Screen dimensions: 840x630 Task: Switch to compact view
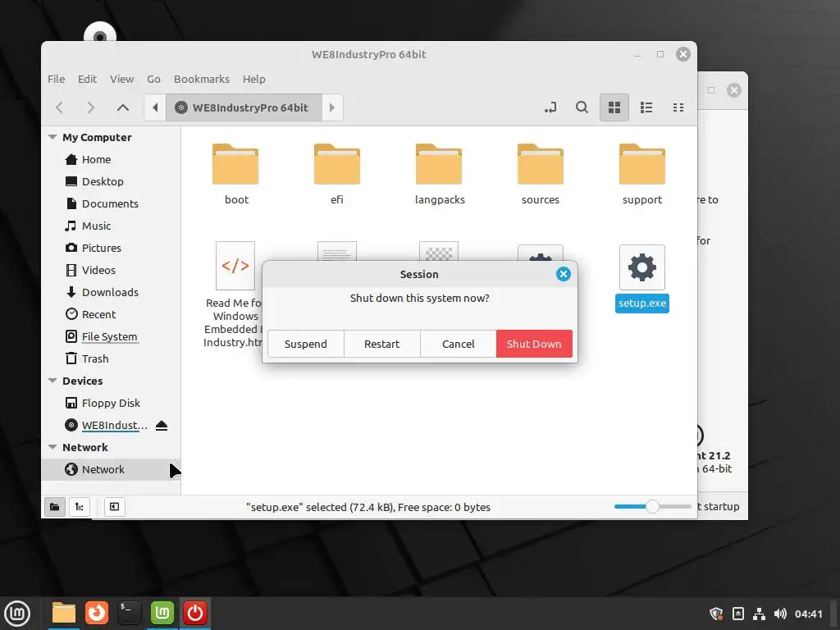(x=678, y=107)
